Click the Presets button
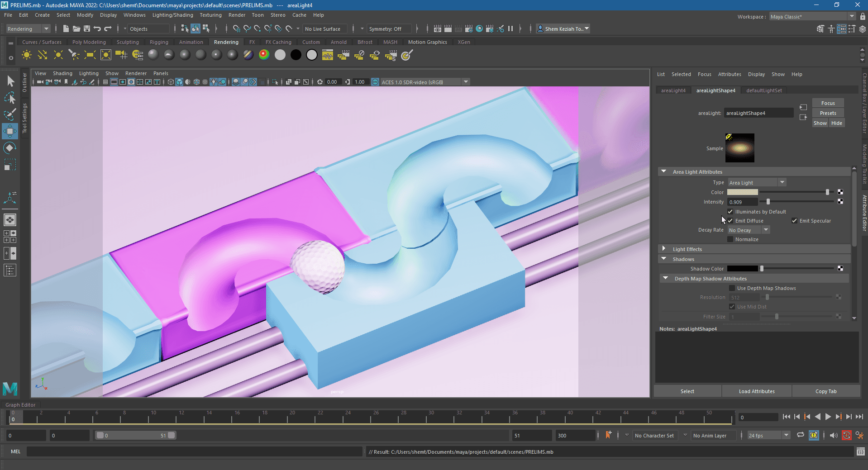The width and height of the screenshot is (868, 470). coord(828,113)
